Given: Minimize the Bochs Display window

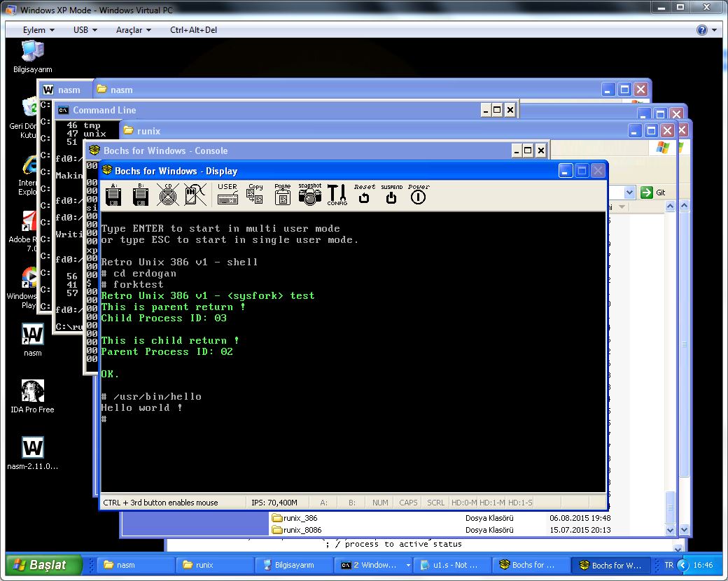Looking at the screenshot, I should [565, 171].
